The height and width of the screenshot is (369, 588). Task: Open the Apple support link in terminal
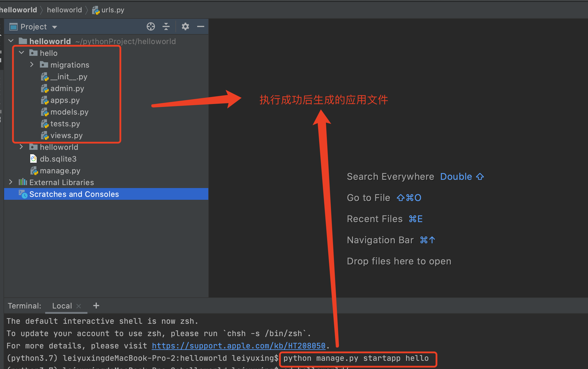click(x=238, y=346)
